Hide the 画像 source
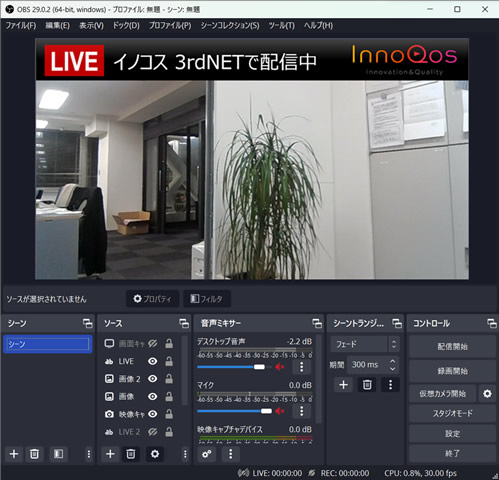 153,396
